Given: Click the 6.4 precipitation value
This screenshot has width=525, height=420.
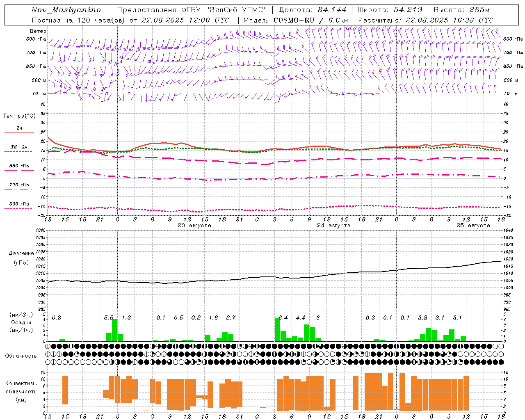Looking at the screenshot, I should coord(283,318).
